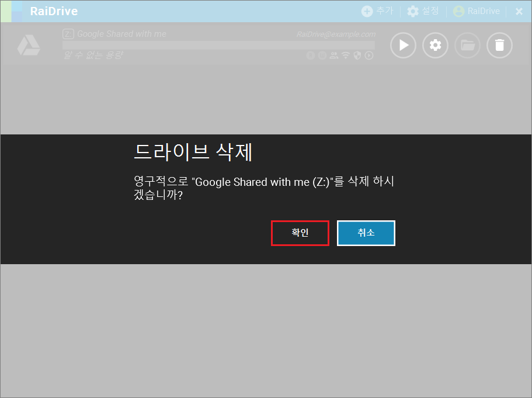Cancel deletion with the 취소 button

click(x=366, y=233)
